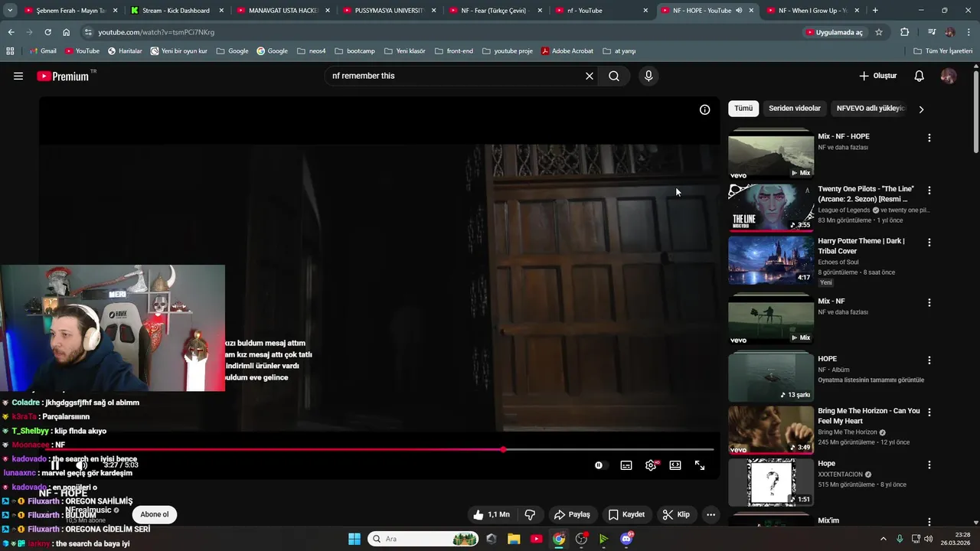Image resolution: width=980 pixels, height=551 pixels.
Task: Open Oluştur create menu
Action: click(877, 76)
